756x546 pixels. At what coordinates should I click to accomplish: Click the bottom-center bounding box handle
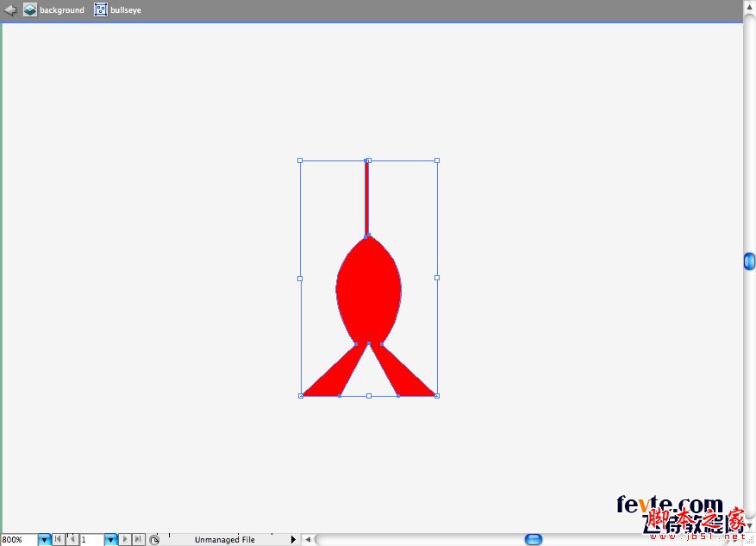pos(369,396)
